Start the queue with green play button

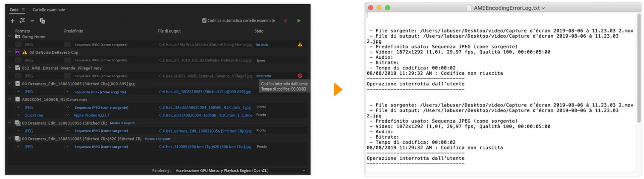point(299,21)
